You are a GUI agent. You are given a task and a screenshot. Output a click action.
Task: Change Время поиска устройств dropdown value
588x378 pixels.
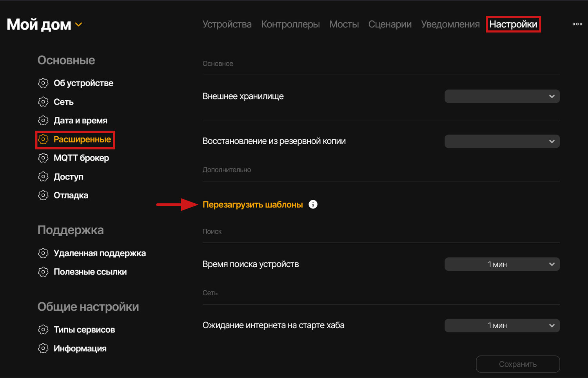(502, 264)
